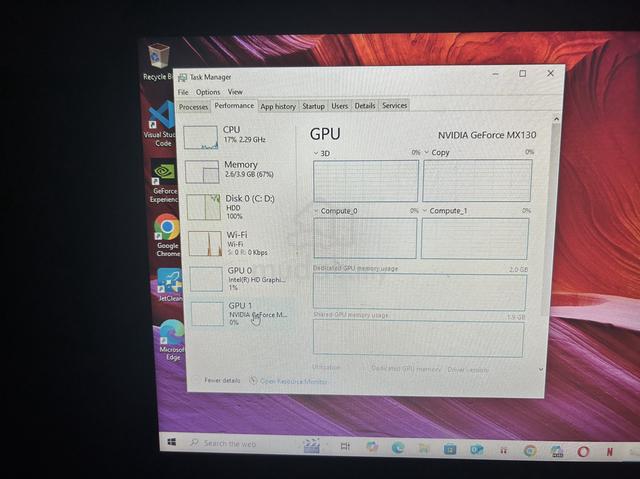Screen dimensions: 640x479
Task: Select Disk 0 (C: D:) in sidebar
Action: (240, 207)
